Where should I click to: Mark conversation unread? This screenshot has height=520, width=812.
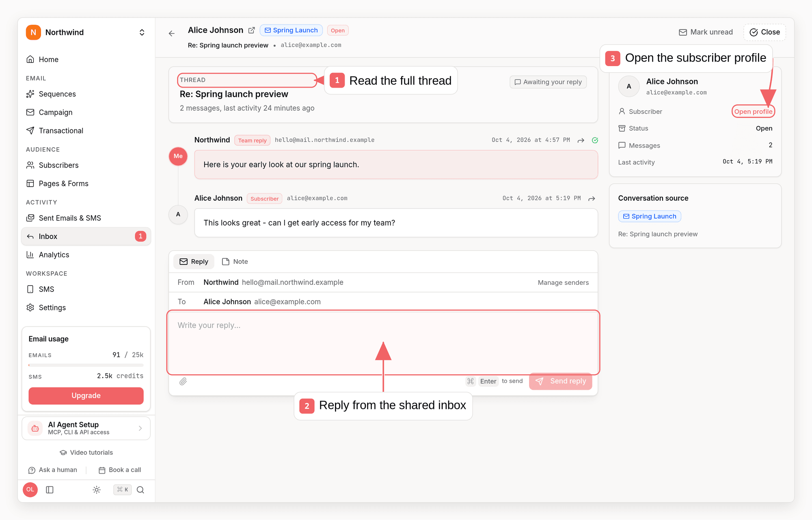coord(706,32)
